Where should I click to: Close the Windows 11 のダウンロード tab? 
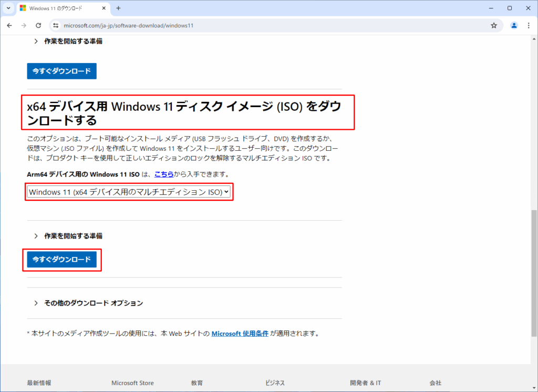tap(104, 8)
